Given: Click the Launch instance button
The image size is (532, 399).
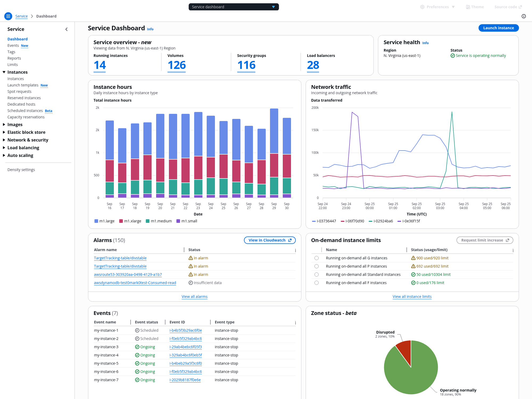Looking at the screenshot, I should (498, 28).
